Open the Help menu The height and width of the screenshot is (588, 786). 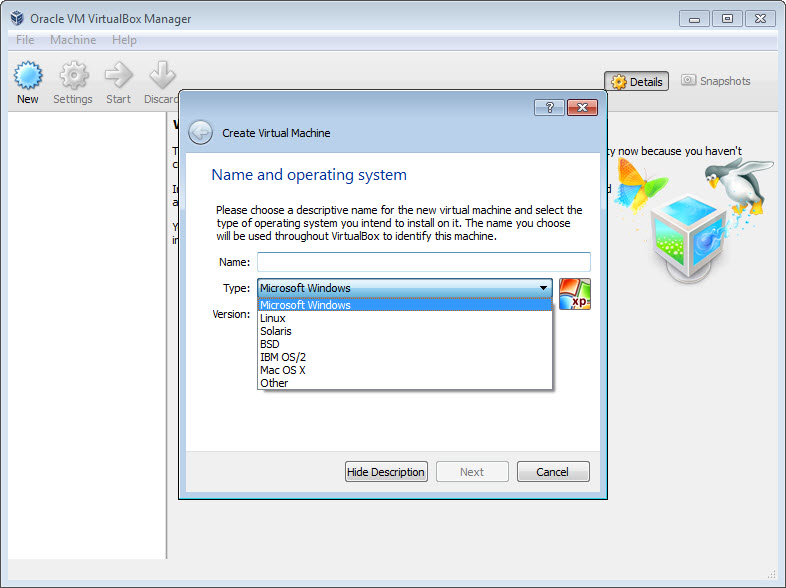point(124,40)
